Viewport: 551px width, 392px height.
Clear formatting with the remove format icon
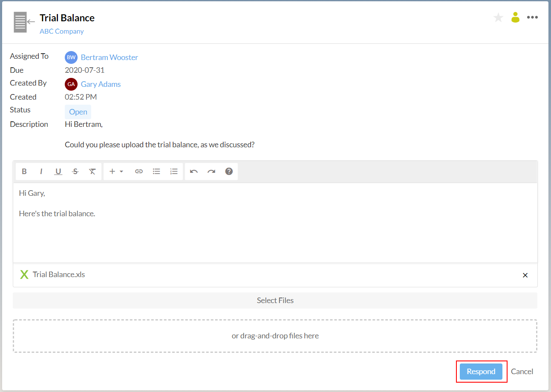tap(92, 171)
